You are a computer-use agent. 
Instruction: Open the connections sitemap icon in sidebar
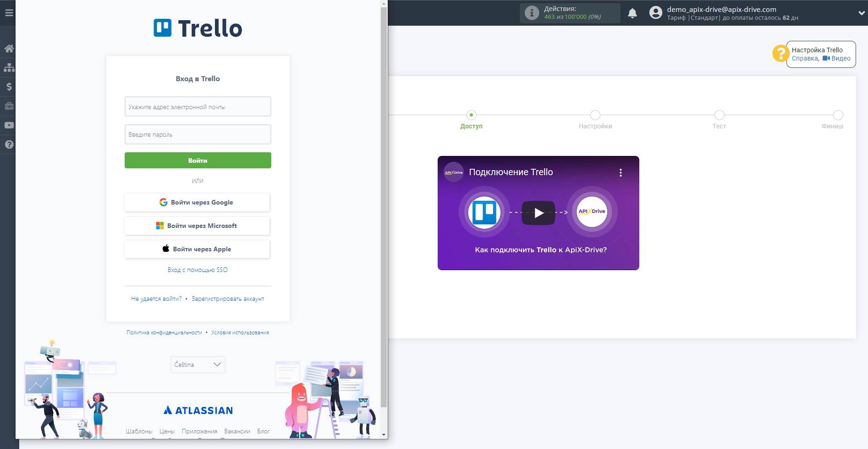point(9,68)
